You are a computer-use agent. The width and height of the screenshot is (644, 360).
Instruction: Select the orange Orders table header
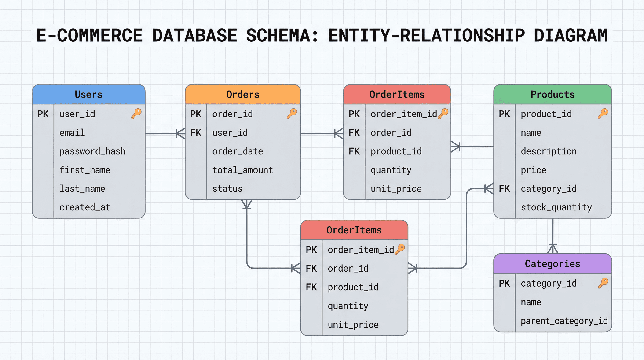(x=242, y=94)
